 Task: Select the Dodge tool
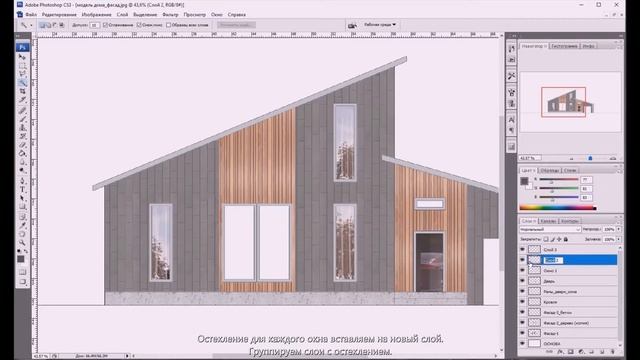(22, 170)
